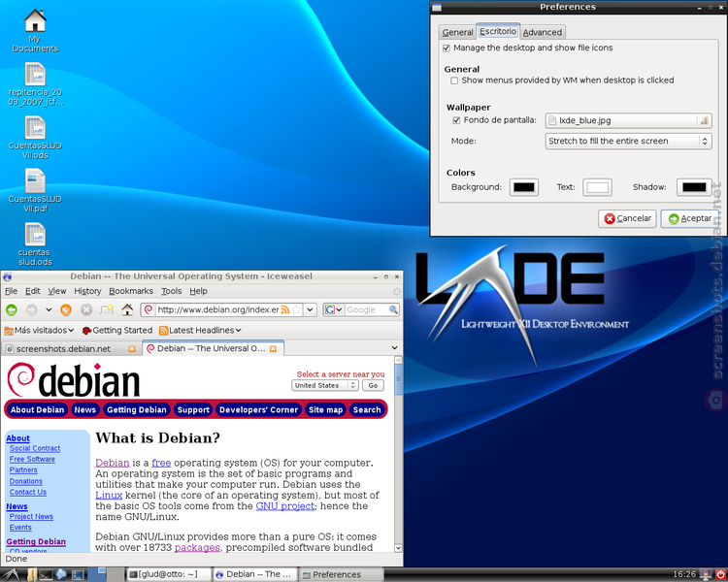Click the Debian site icon in the address bar

[149, 309]
